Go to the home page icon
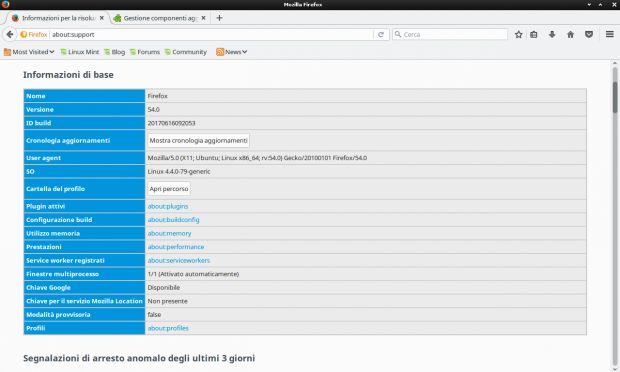 [x=570, y=34]
